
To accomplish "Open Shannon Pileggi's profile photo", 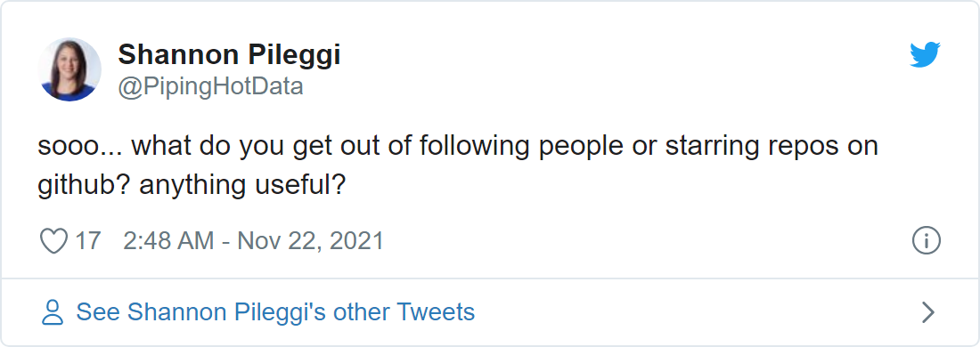I will pyautogui.click(x=69, y=69).
